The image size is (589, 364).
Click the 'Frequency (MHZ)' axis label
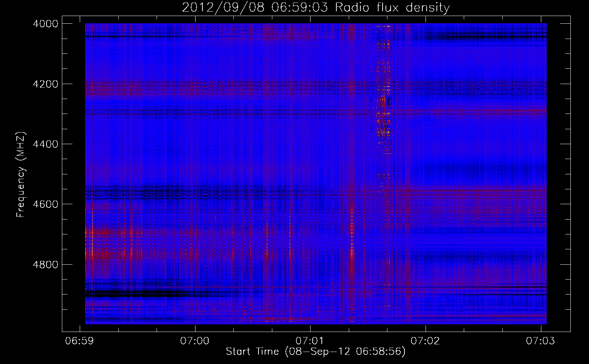21,175
